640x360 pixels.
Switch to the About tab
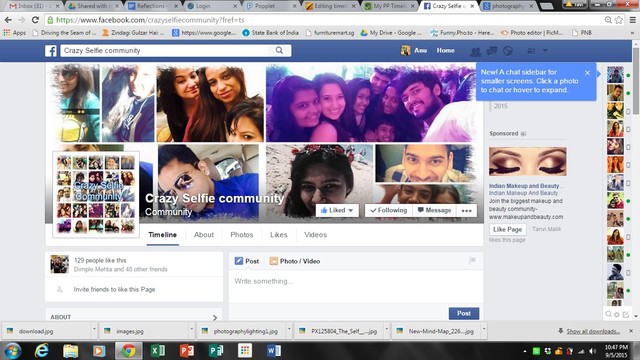(x=204, y=235)
